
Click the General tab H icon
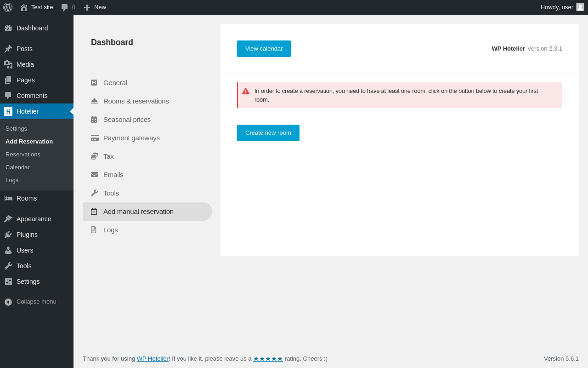[94, 83]
